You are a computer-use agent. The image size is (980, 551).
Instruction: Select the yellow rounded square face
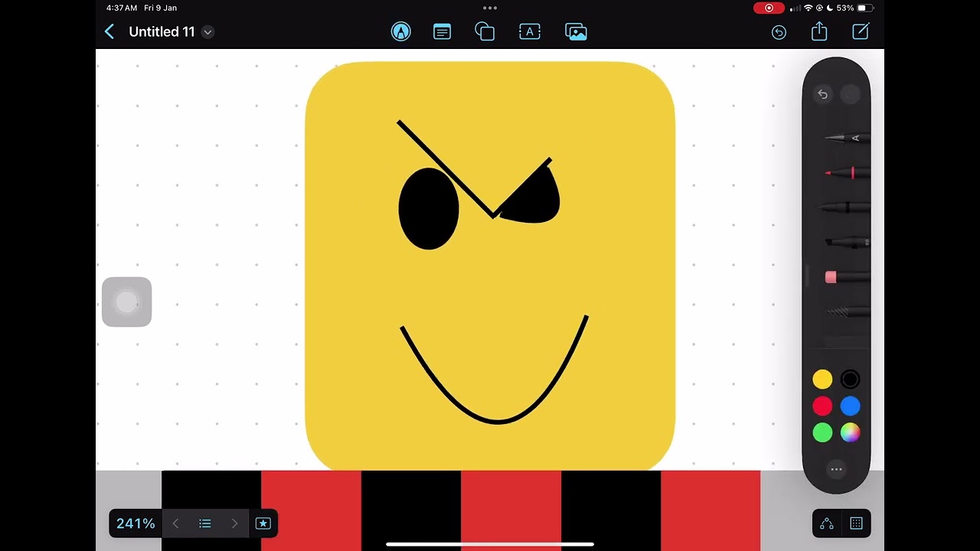pyautogui.click(x=490, y=266)
